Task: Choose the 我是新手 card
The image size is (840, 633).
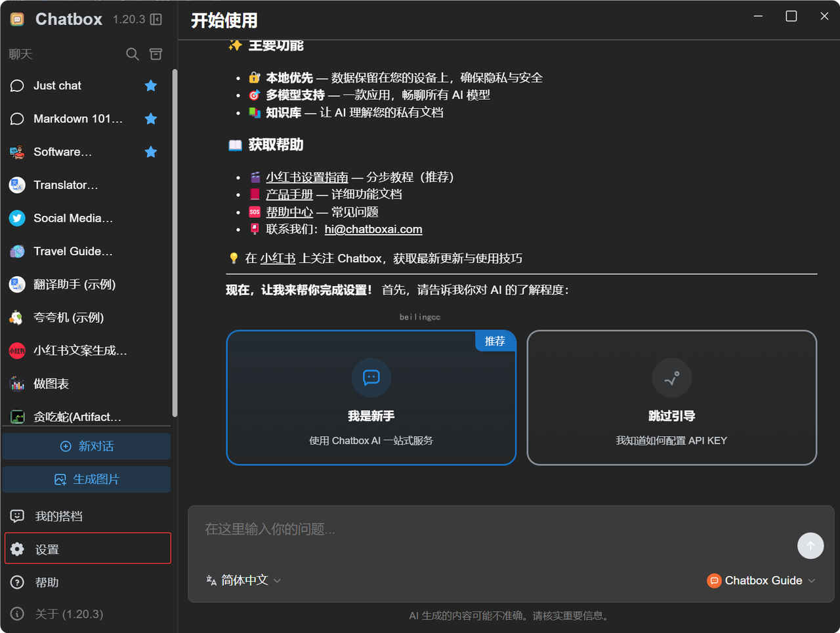Action: (x=371, y=398)
